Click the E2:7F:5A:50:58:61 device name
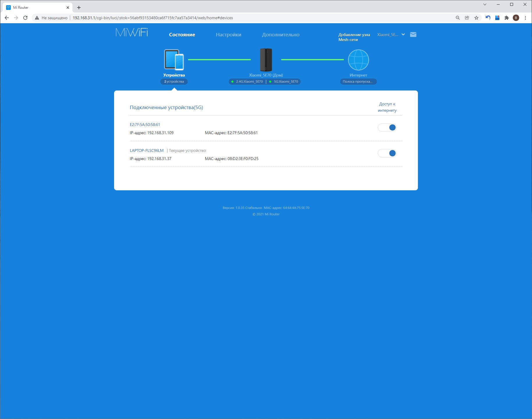The image size is (532, 419). pos(145,125)
